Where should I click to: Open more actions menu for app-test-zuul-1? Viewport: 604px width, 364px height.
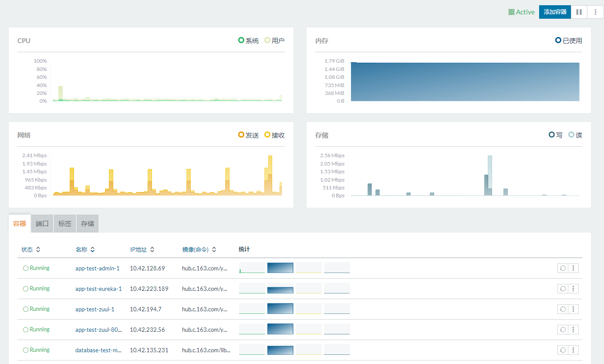(x=574, y=309)
